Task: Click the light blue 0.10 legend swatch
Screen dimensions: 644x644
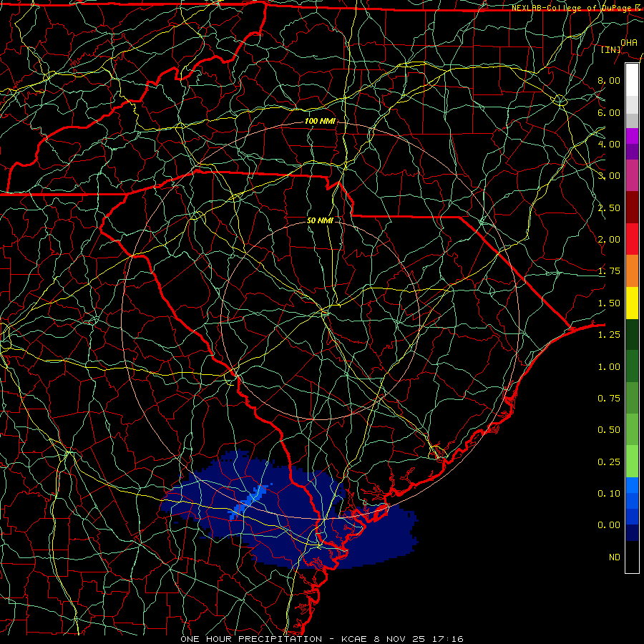Action: coord(632,485)
